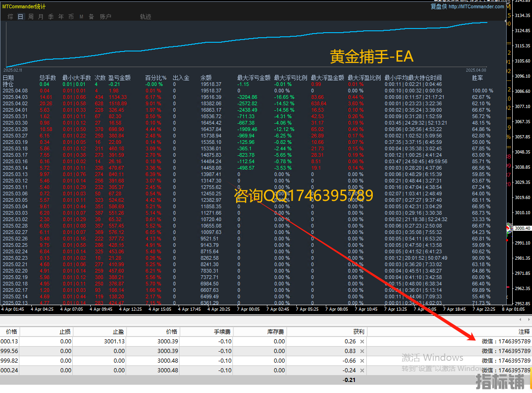This screenshot has height=393, width=532.
Task: Switch to the 轨迹 track tab
Action: pyautogui.click(x=145, y=17)
